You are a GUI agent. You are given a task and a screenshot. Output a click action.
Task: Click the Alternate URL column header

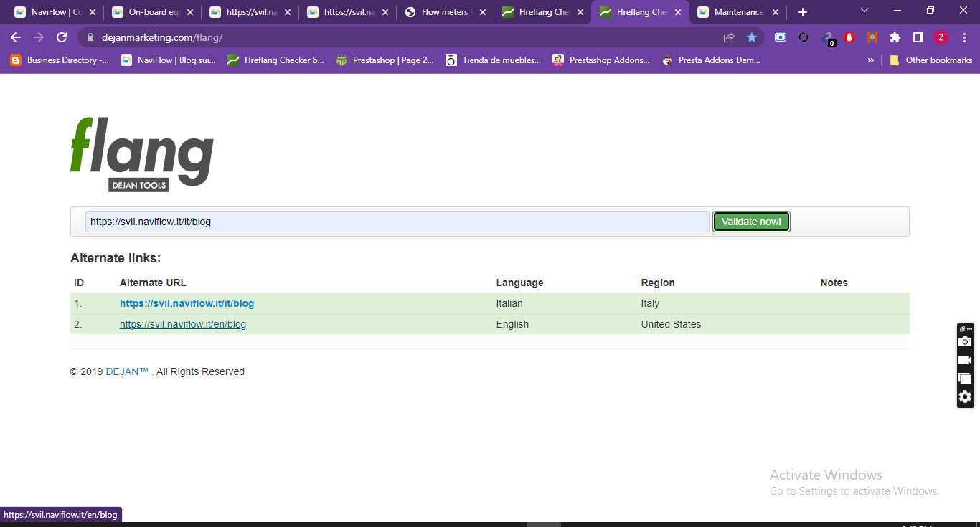[153, 283]
